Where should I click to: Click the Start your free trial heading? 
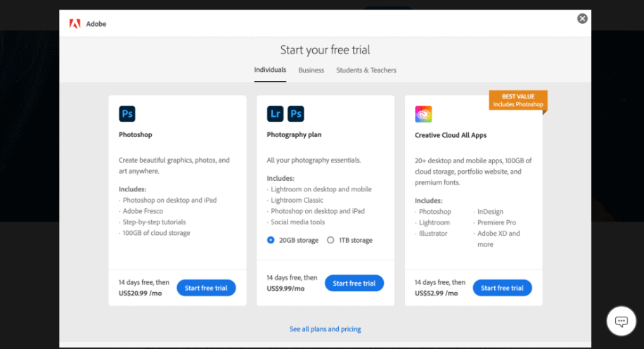coord(326,50)
